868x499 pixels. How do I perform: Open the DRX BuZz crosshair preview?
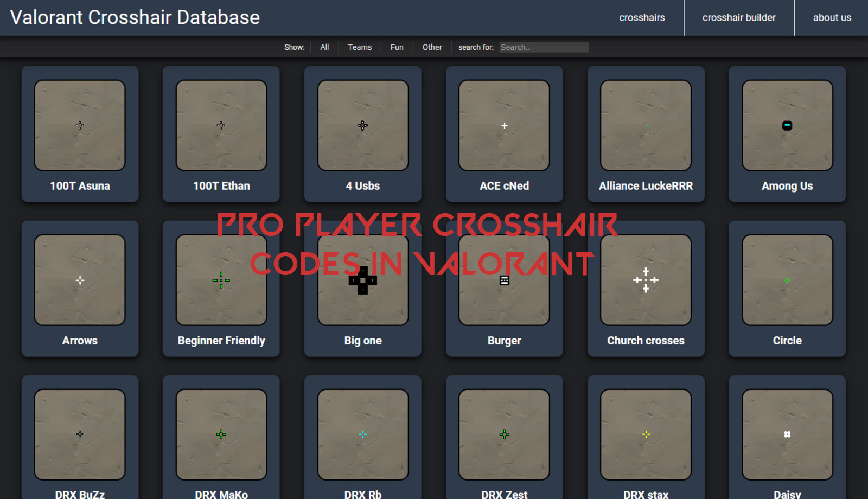(80, 434)
